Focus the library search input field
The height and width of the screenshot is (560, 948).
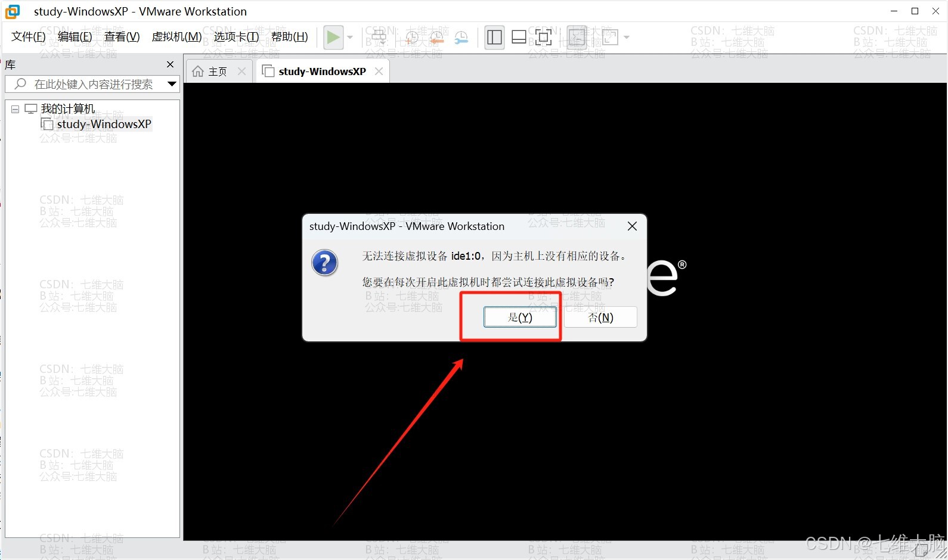94,84
